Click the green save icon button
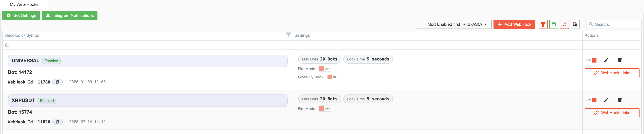The image size is (644, 134). pos(553,24)
